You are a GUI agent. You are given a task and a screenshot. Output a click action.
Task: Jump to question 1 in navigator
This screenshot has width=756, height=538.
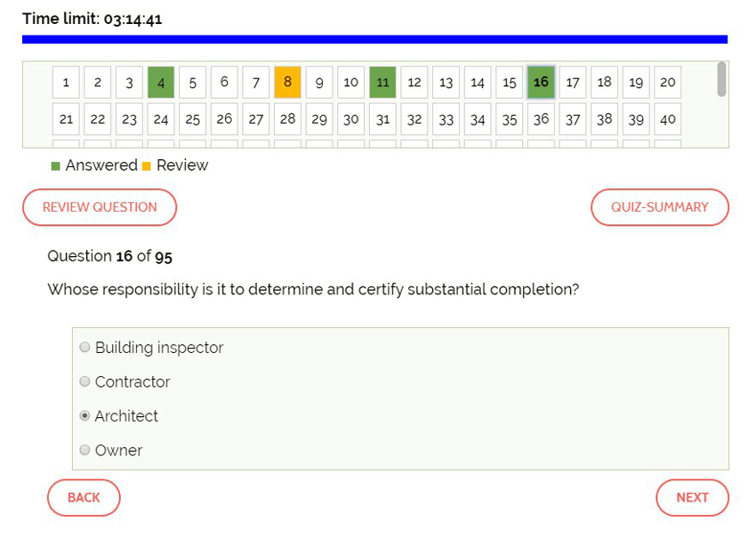(x=66, y=83)
